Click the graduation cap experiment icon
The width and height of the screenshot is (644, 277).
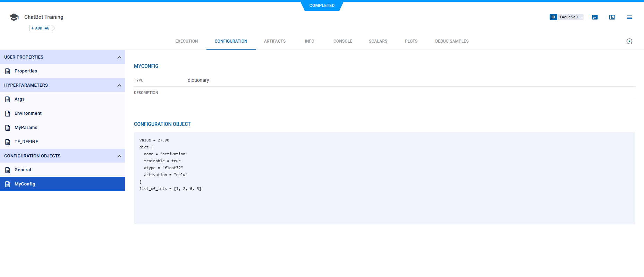[14, 17]
